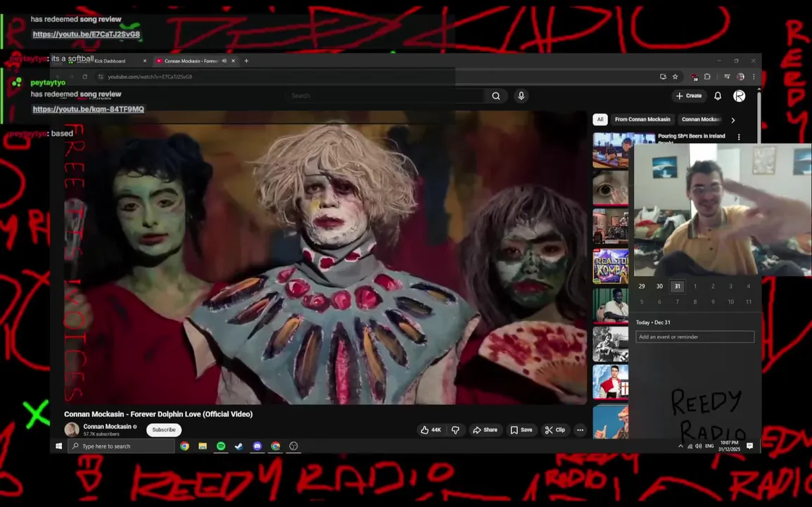This screenshot has width=812, height=507.
Task: Click the taskbar 'Type here to search' box
Action: tap(121, 446)
